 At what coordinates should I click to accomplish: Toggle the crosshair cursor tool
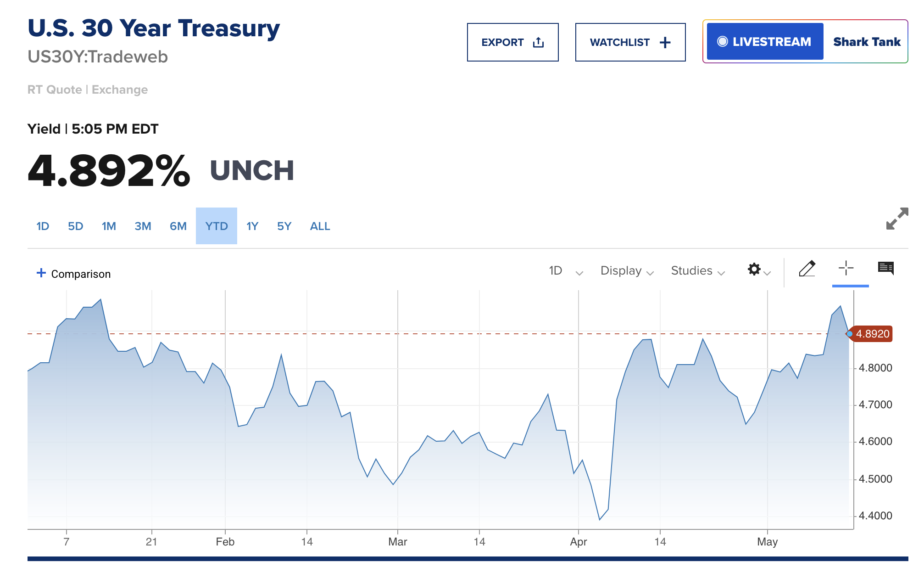pyautogui.click(x=846, y=268)
